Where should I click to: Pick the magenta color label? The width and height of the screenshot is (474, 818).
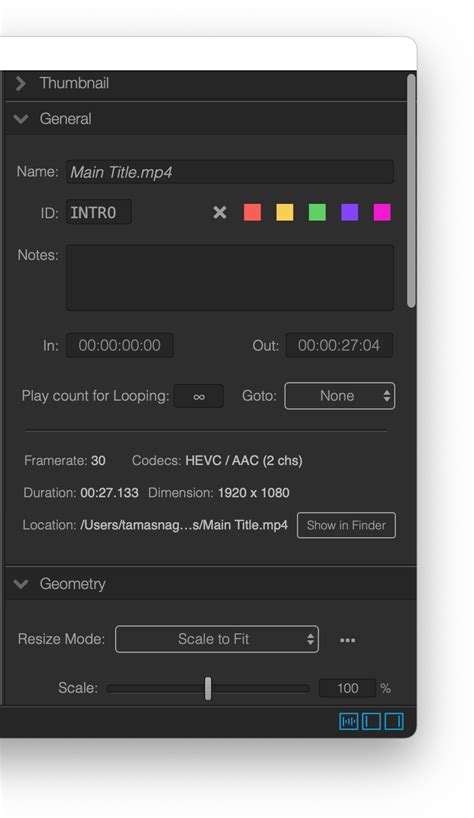click(x=382, y=212)
